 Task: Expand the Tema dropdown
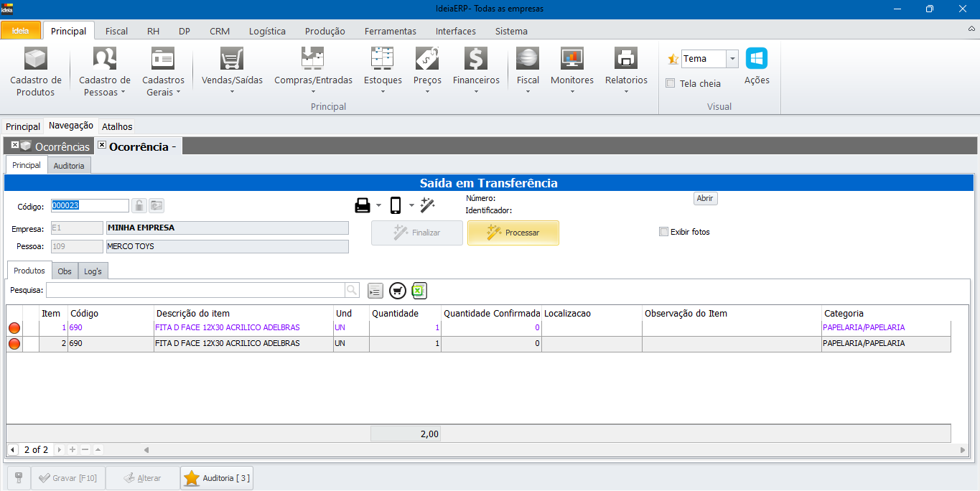(732, 59)
